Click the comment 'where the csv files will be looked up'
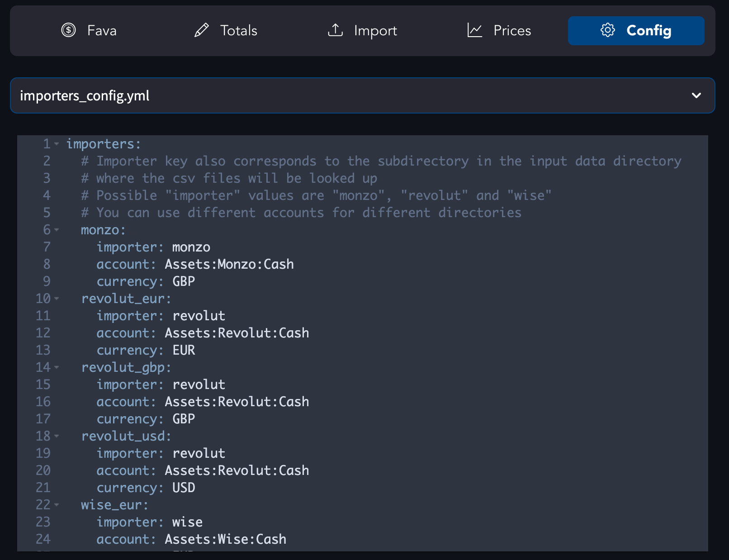The width and height of the screenshot is (729, 560). 229,178
